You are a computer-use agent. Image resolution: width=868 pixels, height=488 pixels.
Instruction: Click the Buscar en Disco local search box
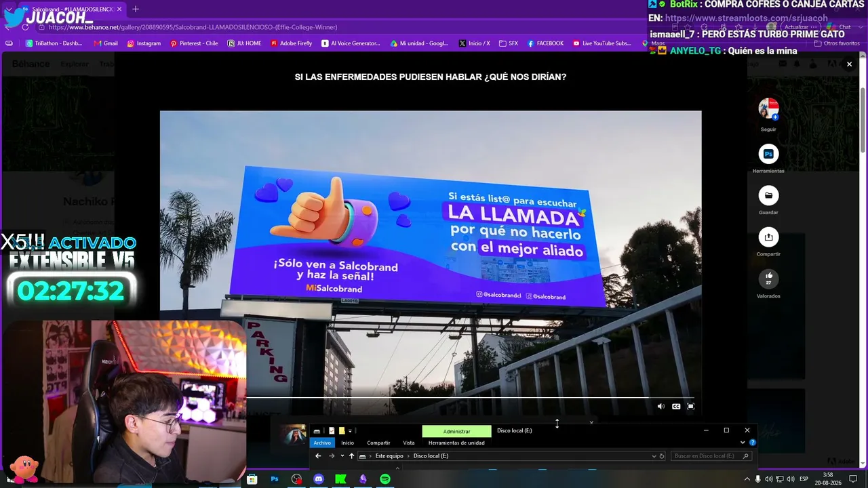[x=711, y=456]
